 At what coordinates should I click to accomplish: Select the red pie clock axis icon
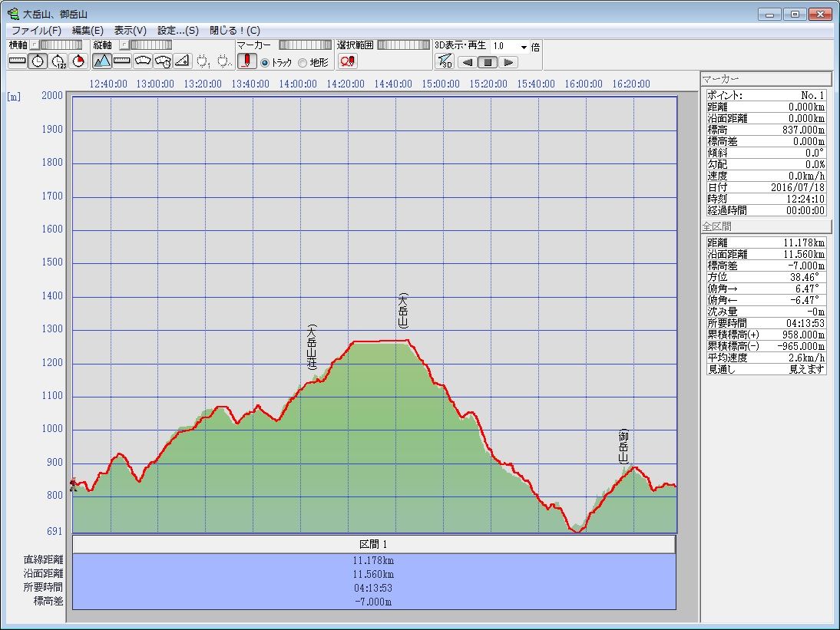click(x=79, y=61)
